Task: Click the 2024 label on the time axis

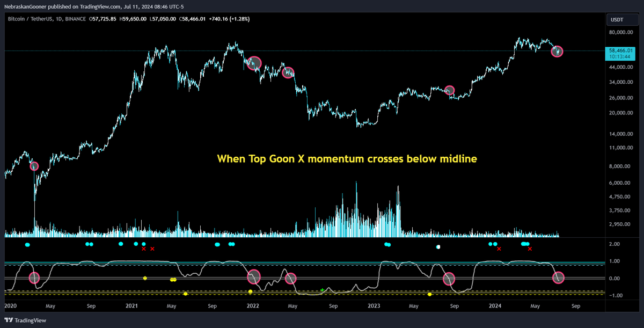Action: [495, 307]
